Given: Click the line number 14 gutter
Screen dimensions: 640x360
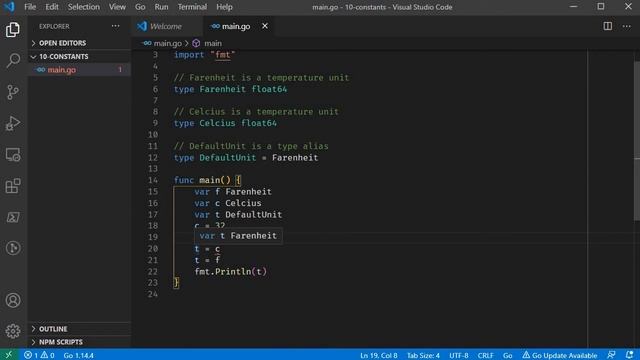Looking at the screenshot, I should click(153, 180).
